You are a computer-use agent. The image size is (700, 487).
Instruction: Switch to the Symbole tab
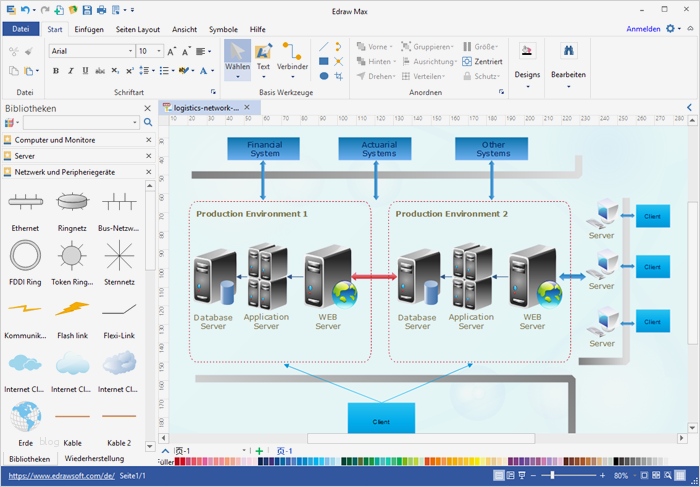[223, 29]
